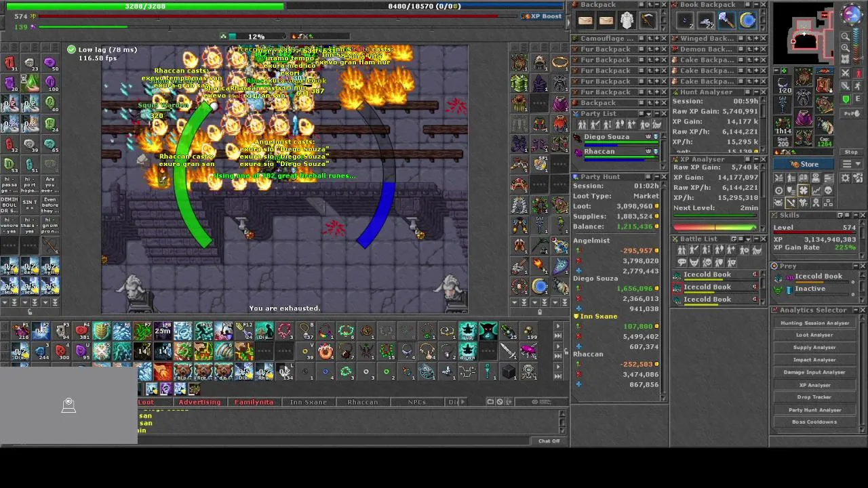
Task: Click the graph chart icon in the control buttons
Action: point(816,190)
